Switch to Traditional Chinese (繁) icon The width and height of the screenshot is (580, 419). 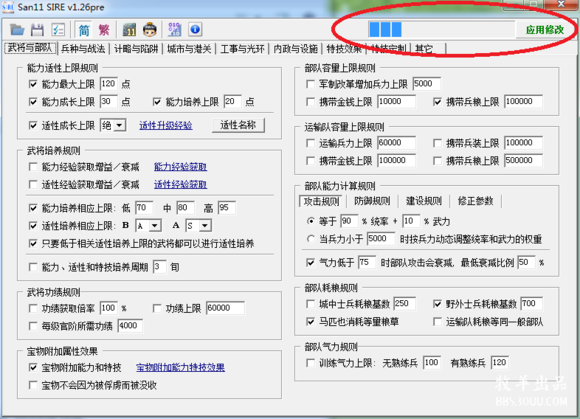(x=104, y=30)
